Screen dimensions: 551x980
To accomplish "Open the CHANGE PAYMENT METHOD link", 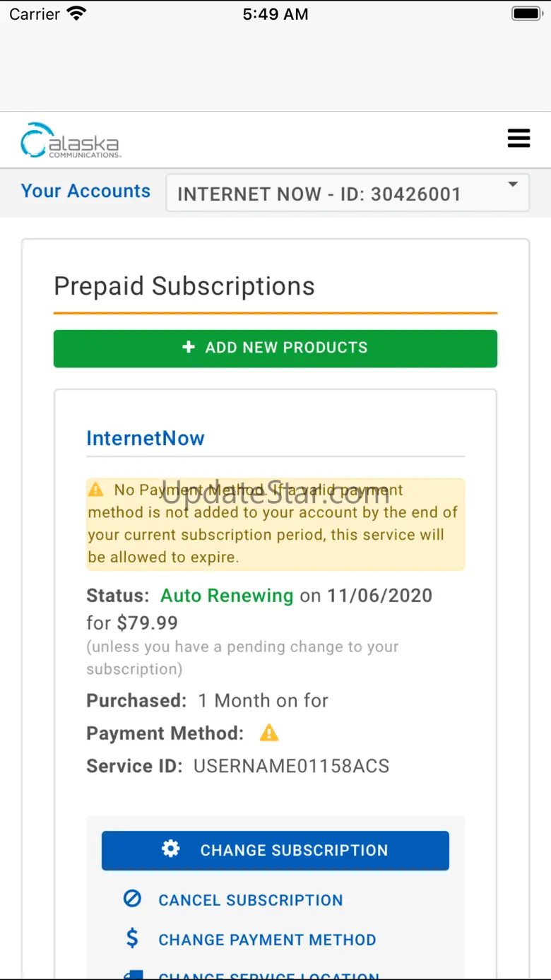I will click(x=267, y=940).
